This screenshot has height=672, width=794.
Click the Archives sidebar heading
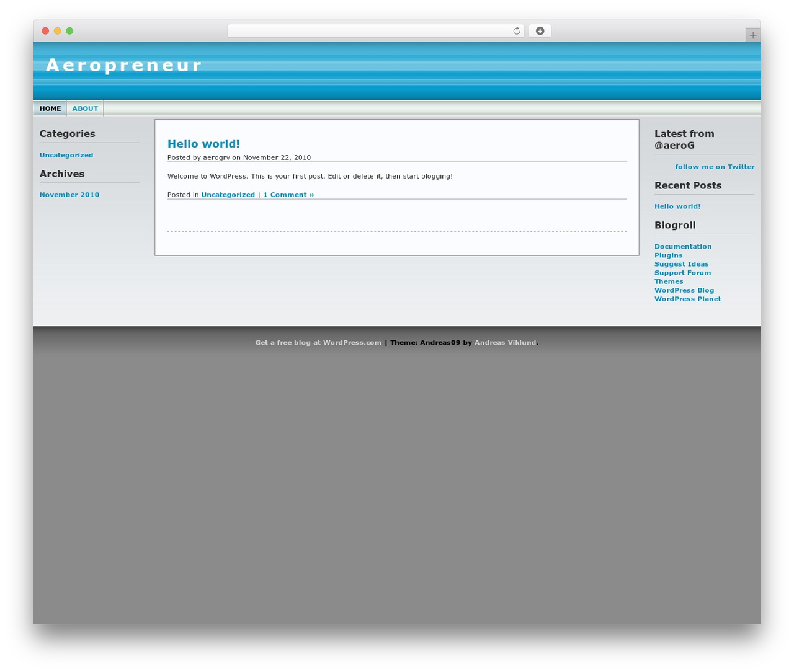click(x=62, y=174)
